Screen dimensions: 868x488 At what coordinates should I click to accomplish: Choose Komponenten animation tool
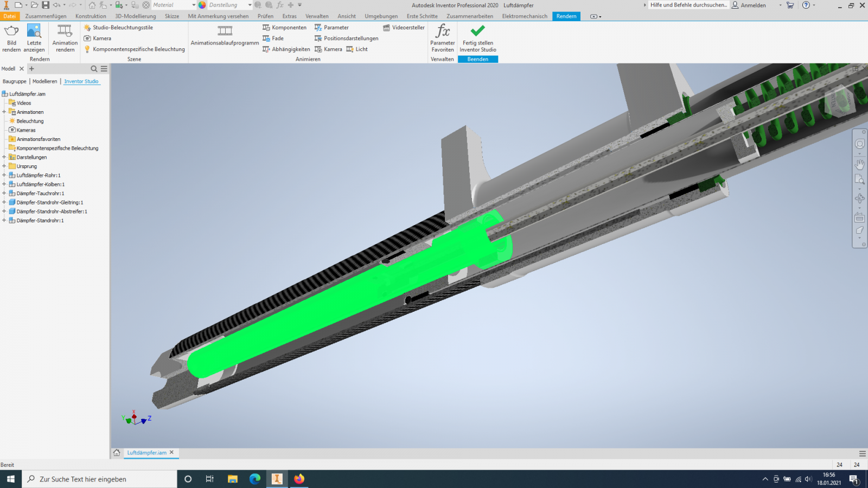pyautogui.click(x=285, y=28)
